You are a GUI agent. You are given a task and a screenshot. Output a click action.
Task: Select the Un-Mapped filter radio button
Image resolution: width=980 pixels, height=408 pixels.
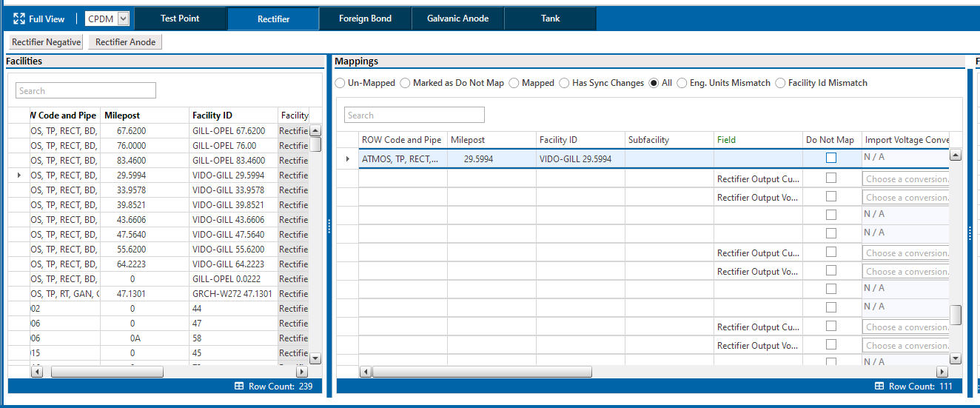[x=340, y=83]
